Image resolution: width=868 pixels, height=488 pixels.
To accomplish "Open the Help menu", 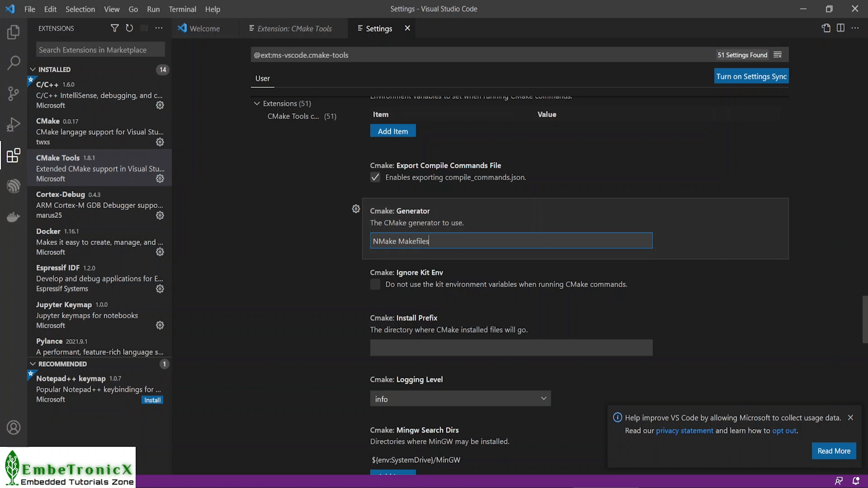I will 212,9.
